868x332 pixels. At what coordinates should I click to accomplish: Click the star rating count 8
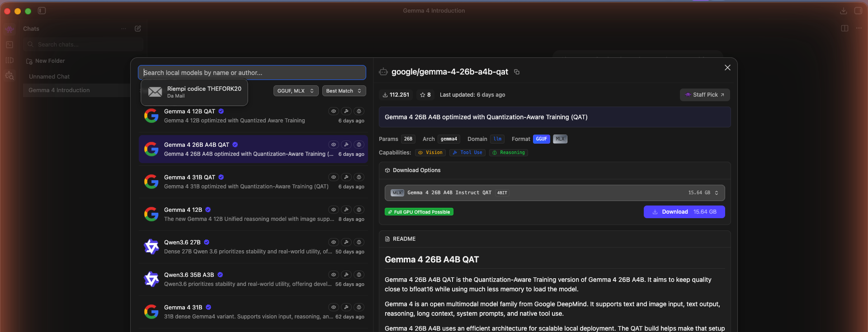point(425,95)
